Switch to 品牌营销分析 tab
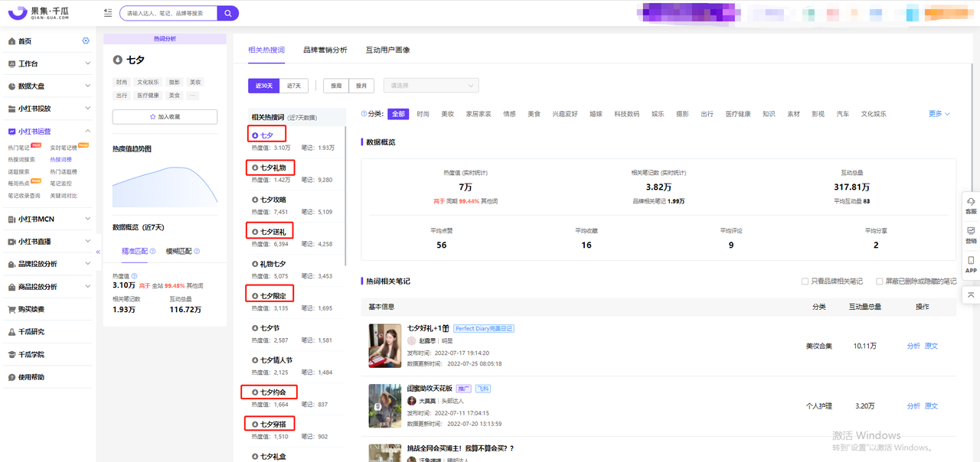Screen dimensions: 980x462 [325, 50]
